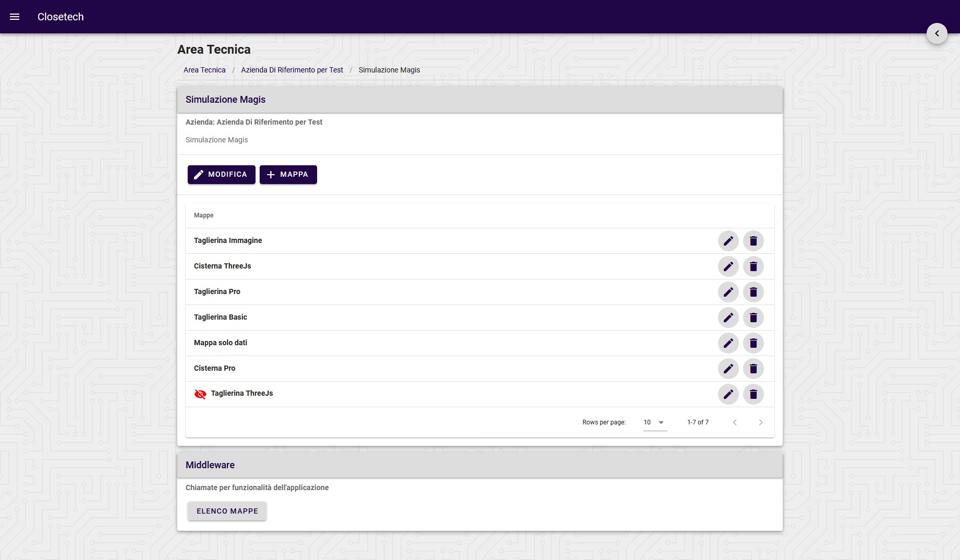Viewport: 960px width, 560px height.
Task: Open the hamburger navigation menu
Action: click(x=15, y=17)
